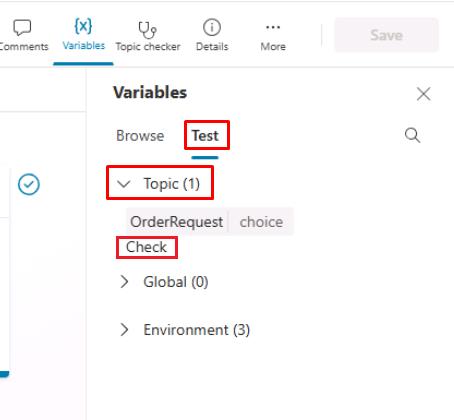Click the Check variable value
This screenshot has height=420, width=454.
click(x=146, y=247)
